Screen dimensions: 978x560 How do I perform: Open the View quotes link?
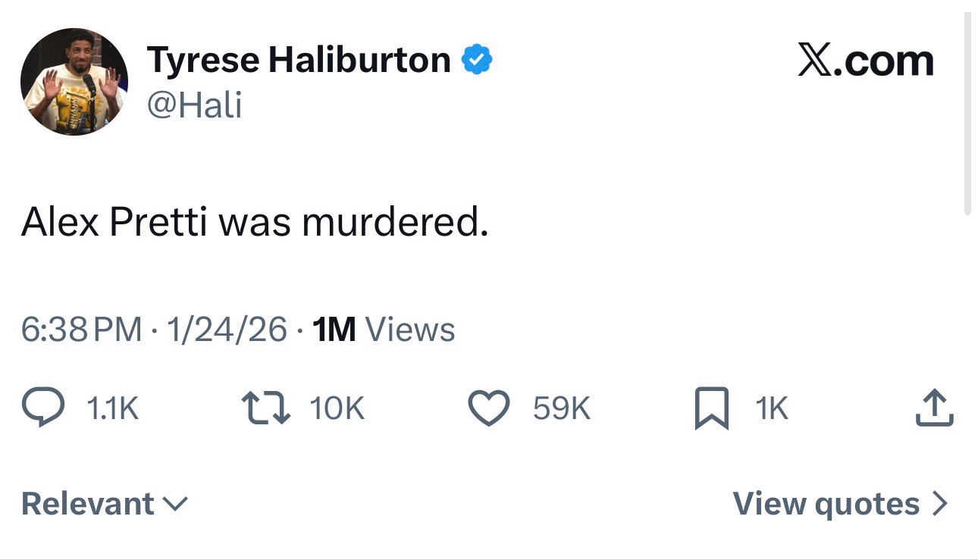tap(826, 504)
